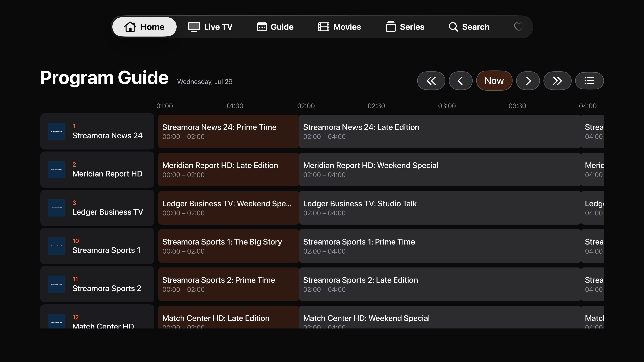Jump to Now in guide
The height and width of the screenshot is (362, 644).
pyautogui.click(x=494, y=81)
